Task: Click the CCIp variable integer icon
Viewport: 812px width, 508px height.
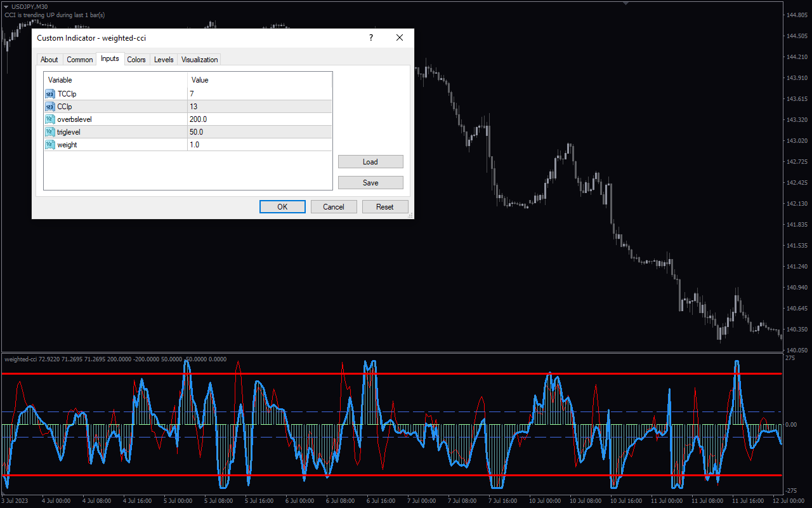Action: tap(49, 107)
